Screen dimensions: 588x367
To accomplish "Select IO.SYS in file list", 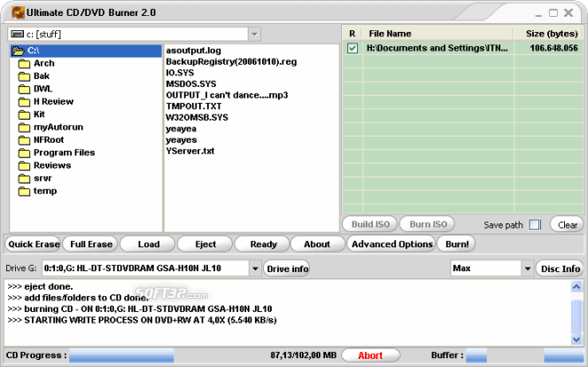I will 180,73.
